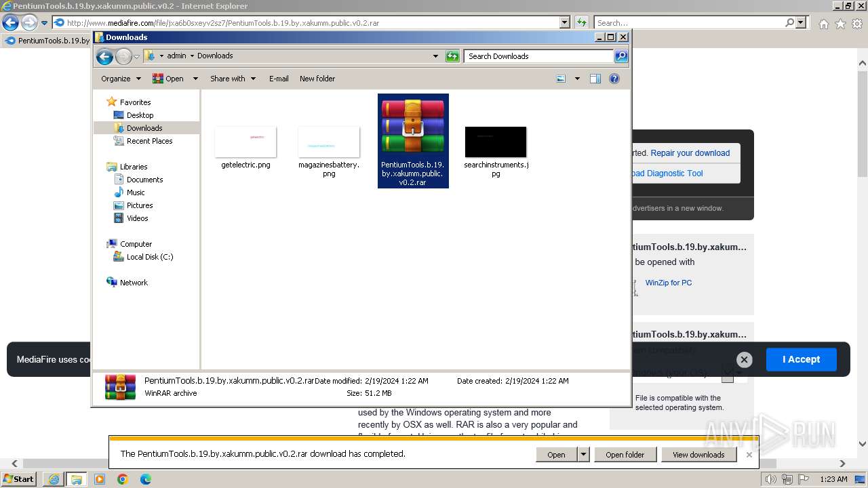The width and height of the screenshot is (868, 488).
Task: Open Local Disk (C:)
Action: 149,257
